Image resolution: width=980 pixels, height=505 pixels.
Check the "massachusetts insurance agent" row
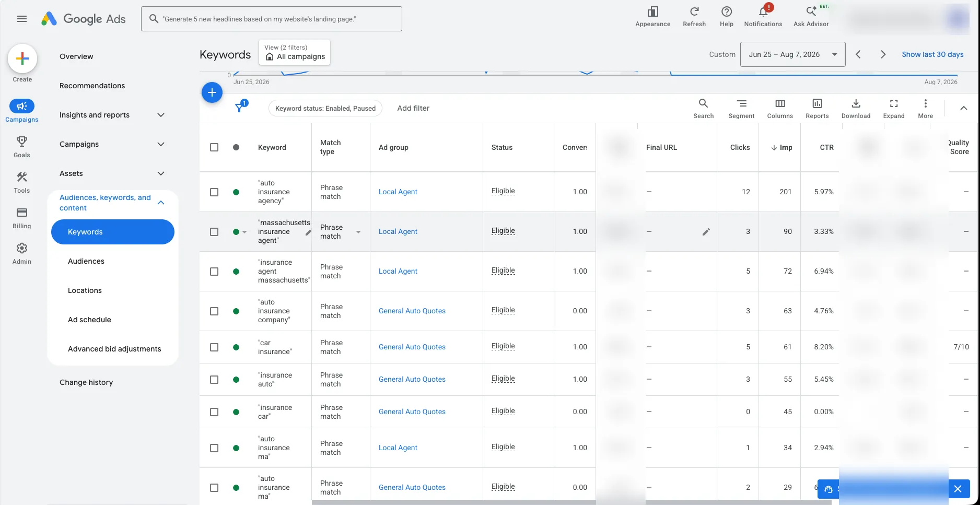pyautogui.click(x=214, y=232)
